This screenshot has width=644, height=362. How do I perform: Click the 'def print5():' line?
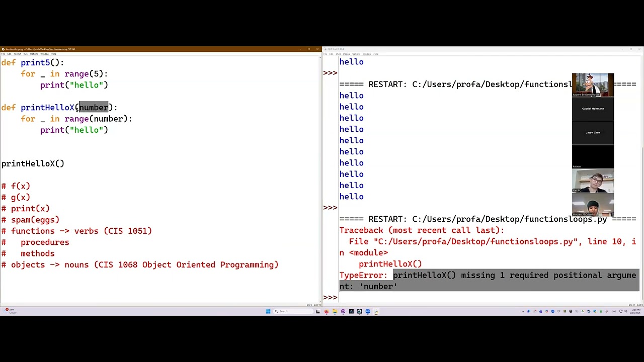click(x=33, y=63)
